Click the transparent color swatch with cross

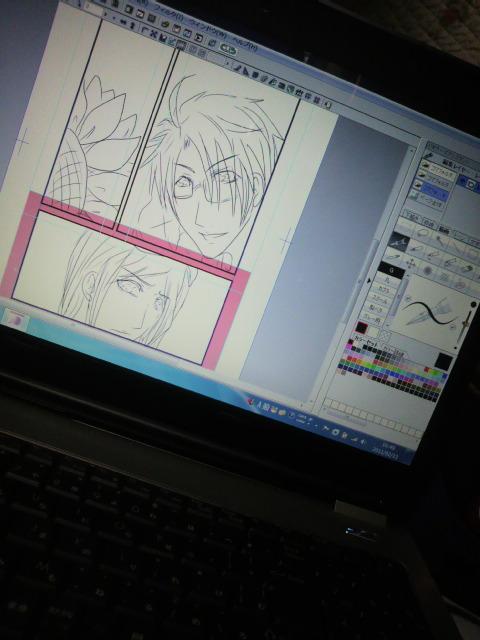coord(384,336)
